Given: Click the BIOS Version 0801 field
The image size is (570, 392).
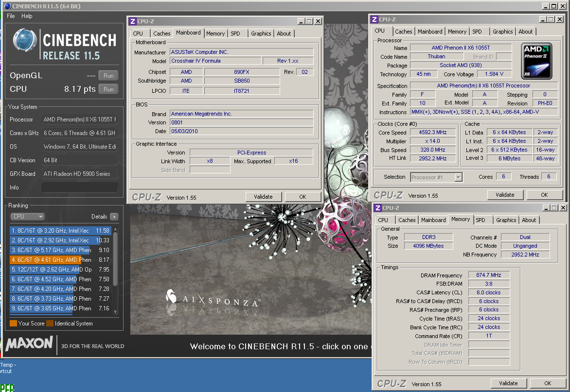Looking at the screenshot, I should tap(241, 123).
